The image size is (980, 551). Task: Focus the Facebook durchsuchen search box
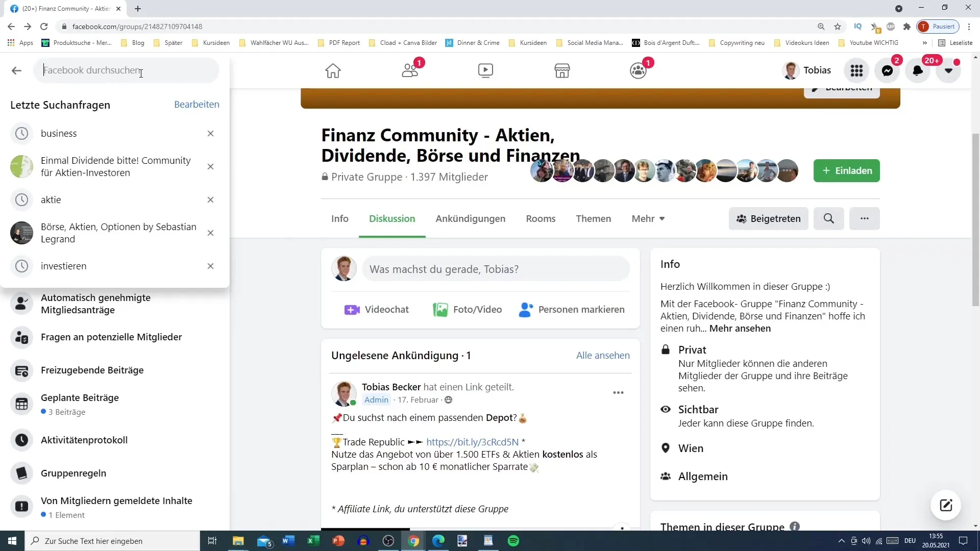point(126,70)
